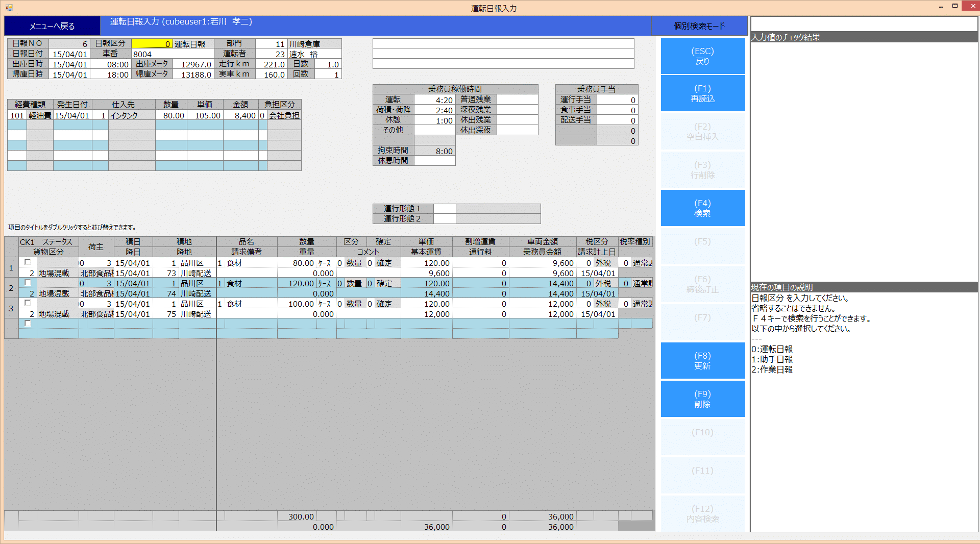Image resolution: width=980 pixels, height=544 pixels.
Task: Click the 車両金額 column header
Action: [542, 242]
